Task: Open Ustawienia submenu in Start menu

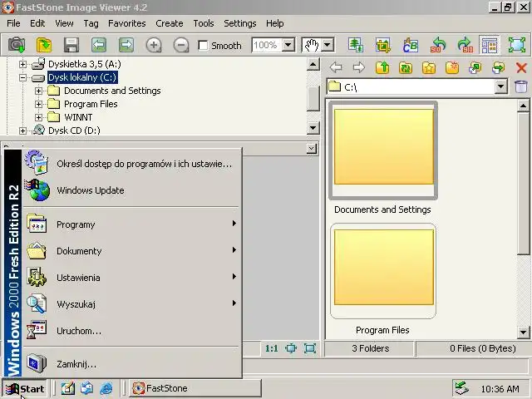Action: pos(131,278)
